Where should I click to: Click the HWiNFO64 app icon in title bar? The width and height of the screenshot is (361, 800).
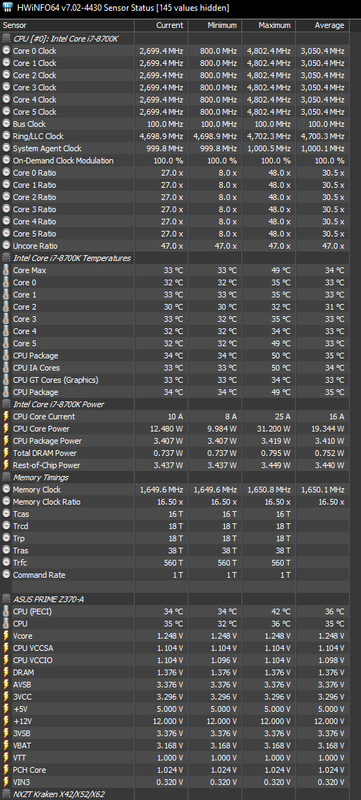coord(7,8)
